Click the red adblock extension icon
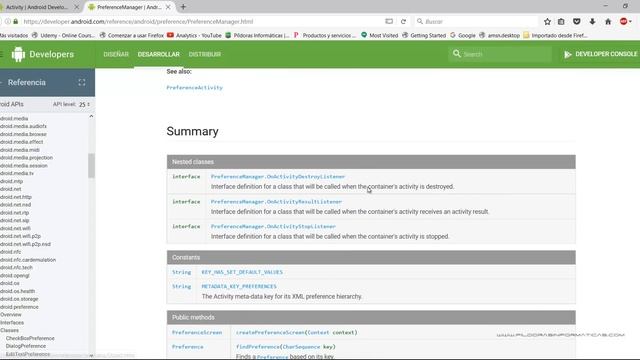 [x=624, y=21]
